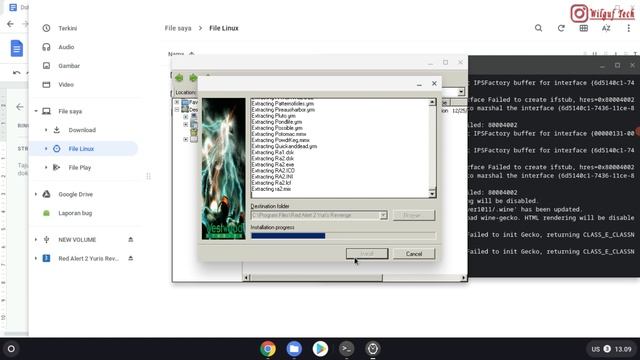Select the 'Extracting Ra2.exe' log line

[273, 164]
